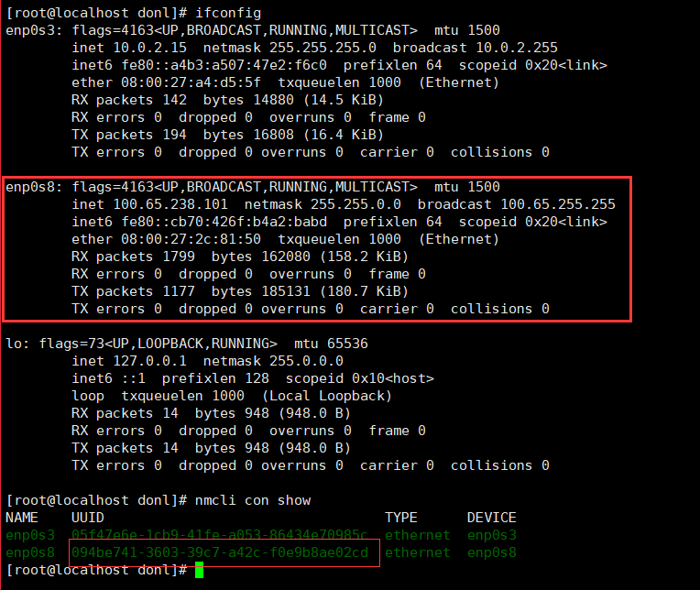Click enp0s3 in the DEVICE column
Image resolution: width=700 pixels, height=590 pixels.
pyautogui.click(x=491, y=535)
